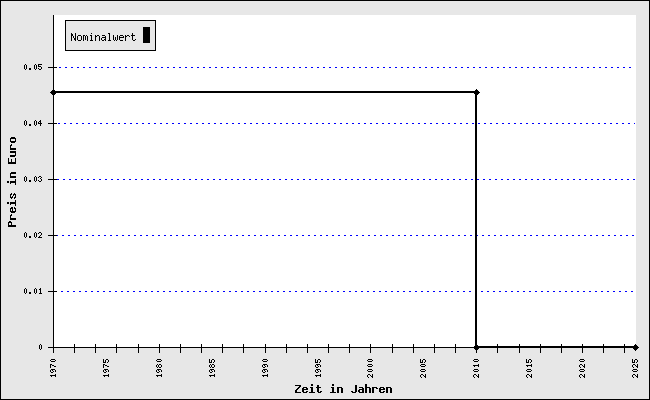Select the upper data point at 2010
Viewport: 650px width, 400px height.
(x=476, y=92)
